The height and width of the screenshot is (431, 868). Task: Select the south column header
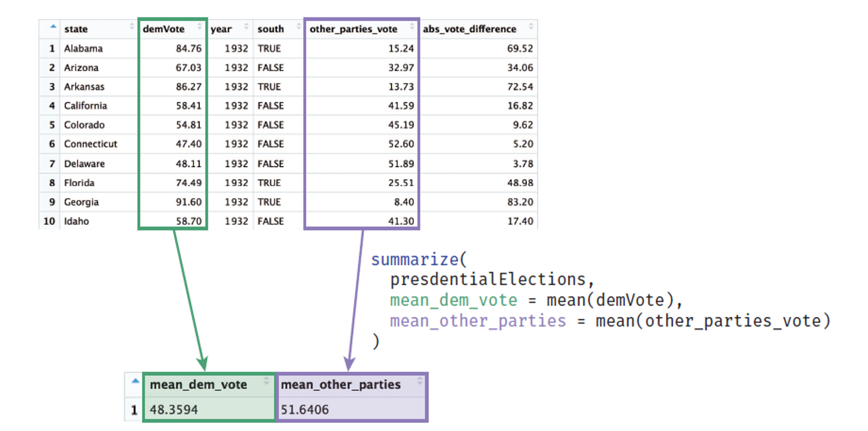coord(271,29)
